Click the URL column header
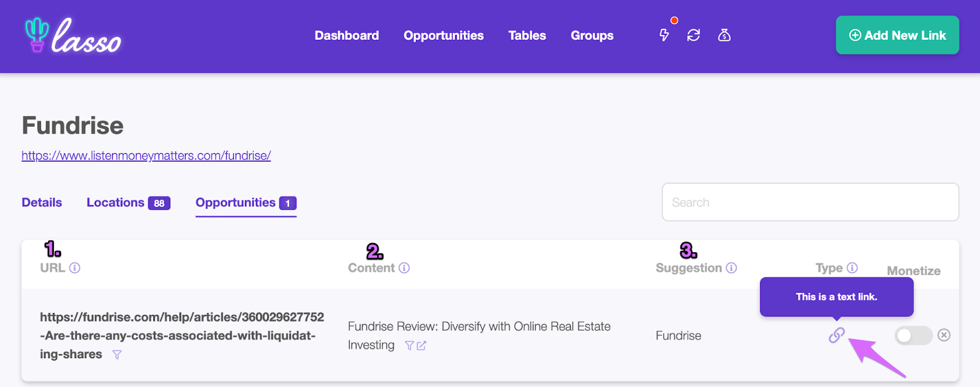 [x=53, y=268]
